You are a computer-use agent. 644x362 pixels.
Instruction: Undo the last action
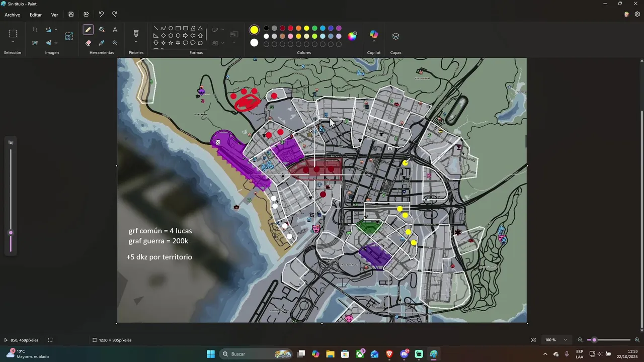(x=101, y=15)
